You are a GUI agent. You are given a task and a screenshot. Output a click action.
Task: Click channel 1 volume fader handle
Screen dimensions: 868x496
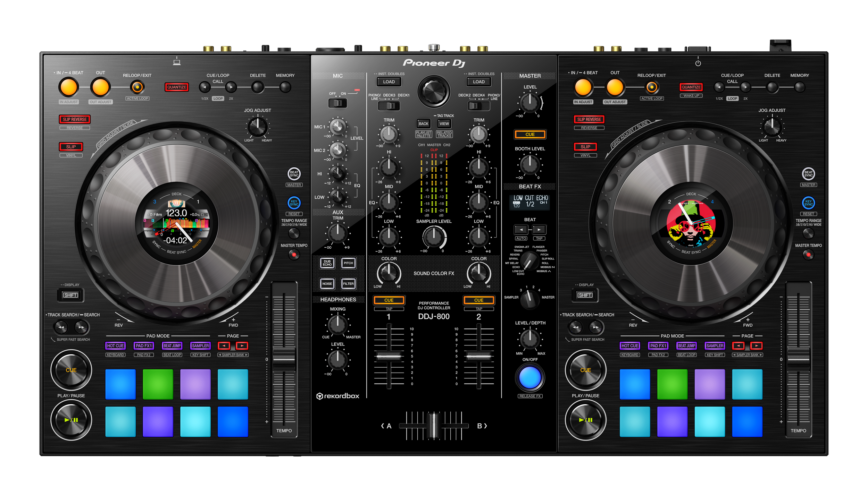click(389, 356)
